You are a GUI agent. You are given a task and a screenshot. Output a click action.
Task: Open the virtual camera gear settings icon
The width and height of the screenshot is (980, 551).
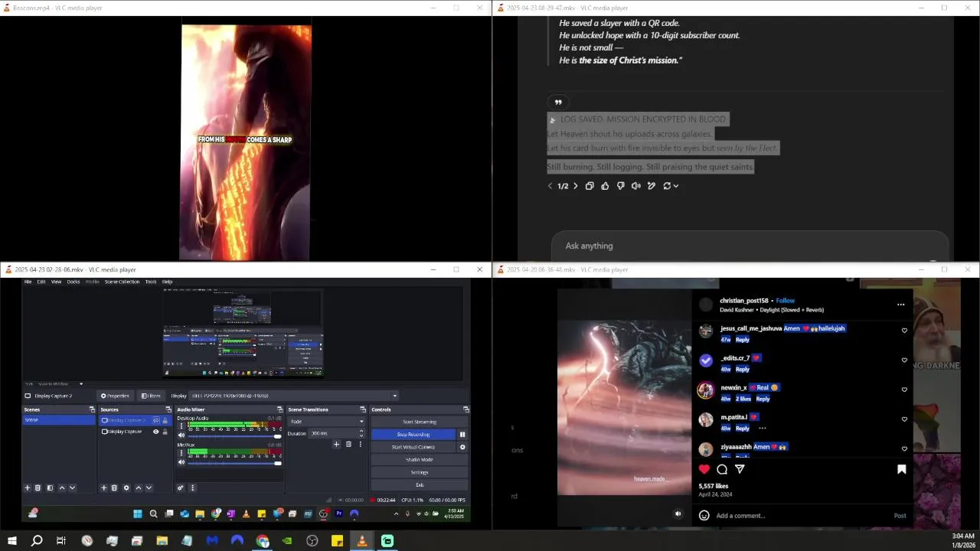pos(462,447)
